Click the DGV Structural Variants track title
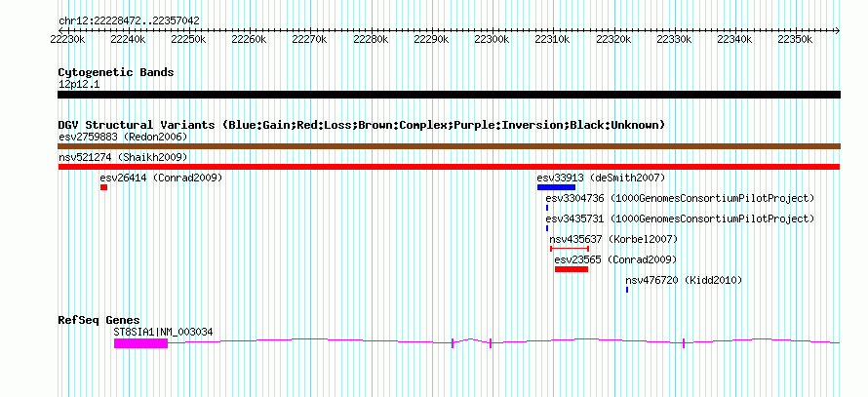Image resolution: width=868 pixels, height=397 pixels. coord(362,125)
